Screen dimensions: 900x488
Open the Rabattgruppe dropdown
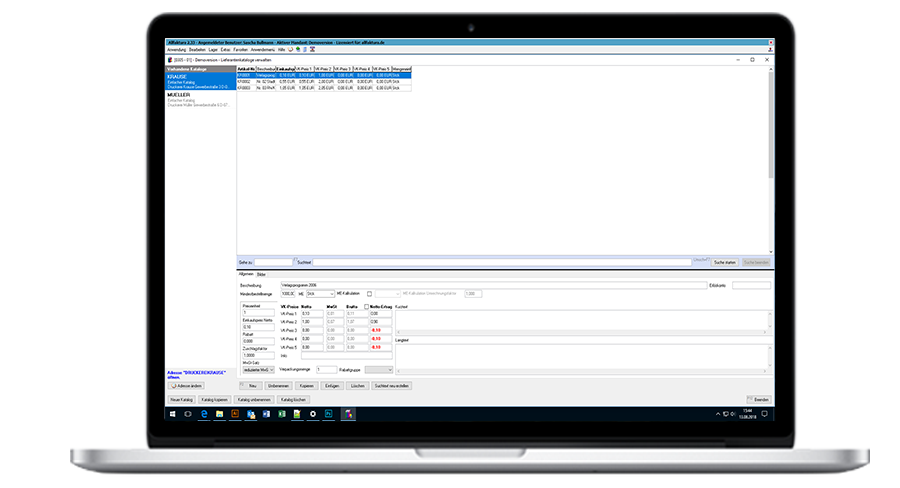[379, 369]
